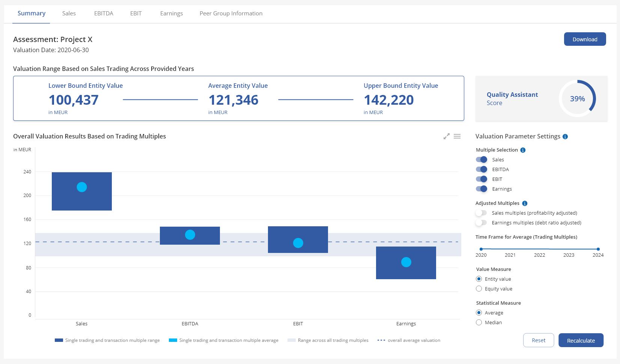The image size is (620, 364).
Task: Disable the Sales multiple toggle
Action: (482, 159)
